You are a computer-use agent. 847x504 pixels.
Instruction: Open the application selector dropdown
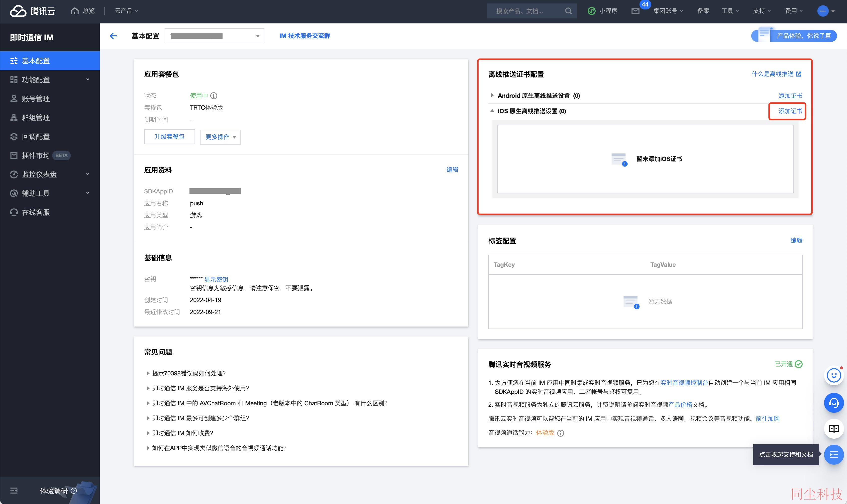point(214,36)
